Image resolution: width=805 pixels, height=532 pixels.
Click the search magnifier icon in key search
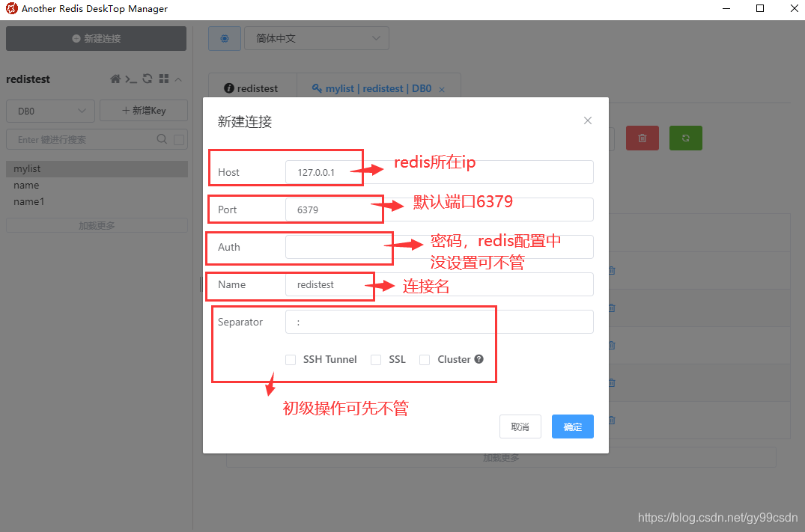coord(162,139)
